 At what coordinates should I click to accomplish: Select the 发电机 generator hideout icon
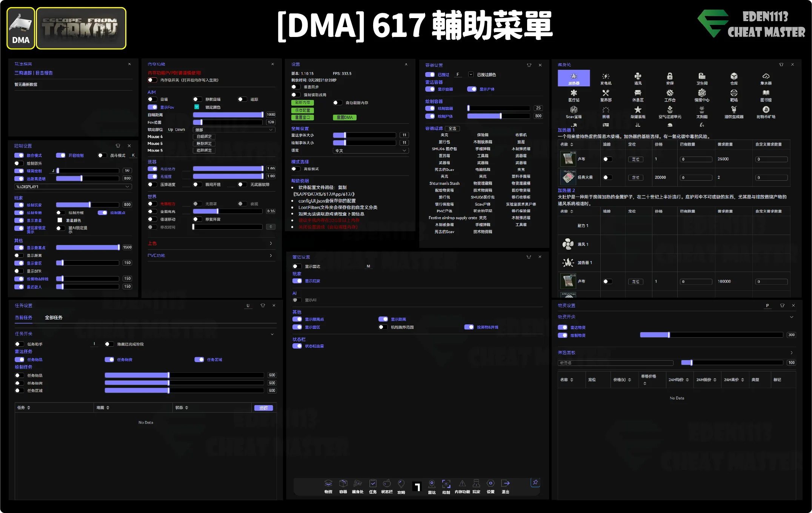point(606,78)
